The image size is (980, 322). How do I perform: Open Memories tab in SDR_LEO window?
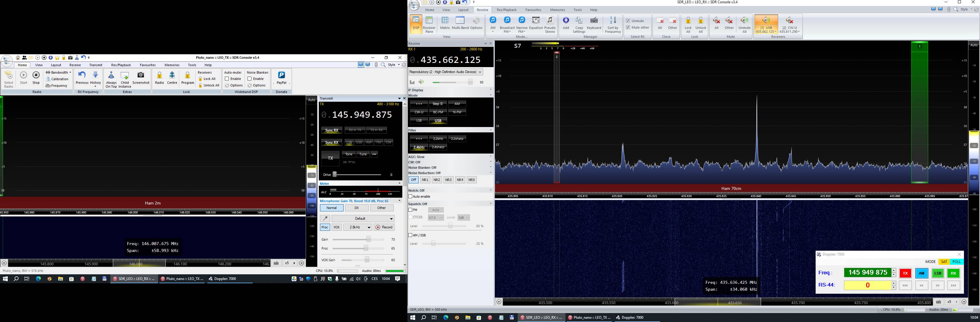557,10
